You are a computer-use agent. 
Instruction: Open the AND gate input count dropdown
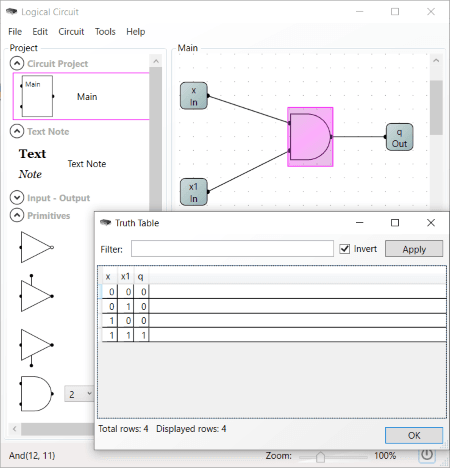[79, 394]
